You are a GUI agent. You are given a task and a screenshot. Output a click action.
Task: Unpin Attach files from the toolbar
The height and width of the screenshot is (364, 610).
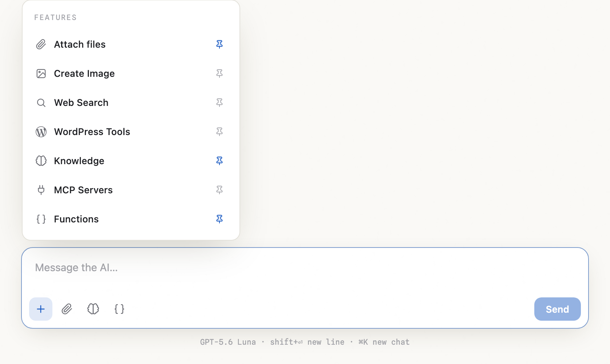click(219, 44)
